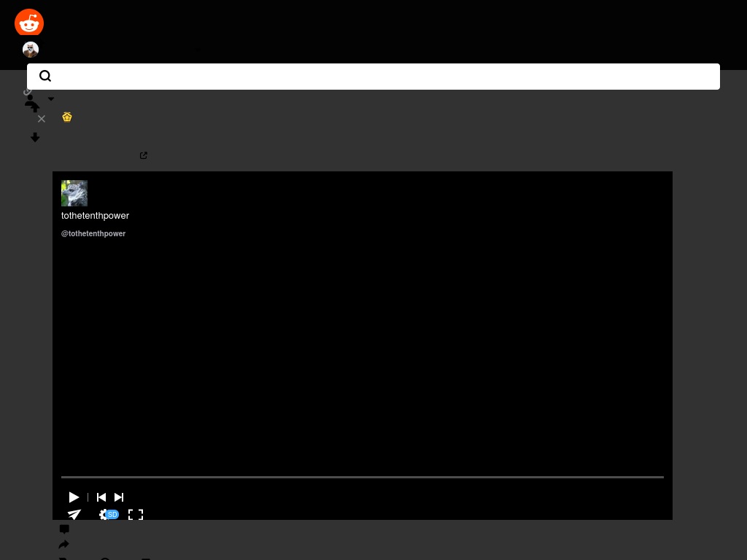This screenshot has width=747, height=560.
Task: Open the user avatar profile picture
Action: click(x=31, y=50)
